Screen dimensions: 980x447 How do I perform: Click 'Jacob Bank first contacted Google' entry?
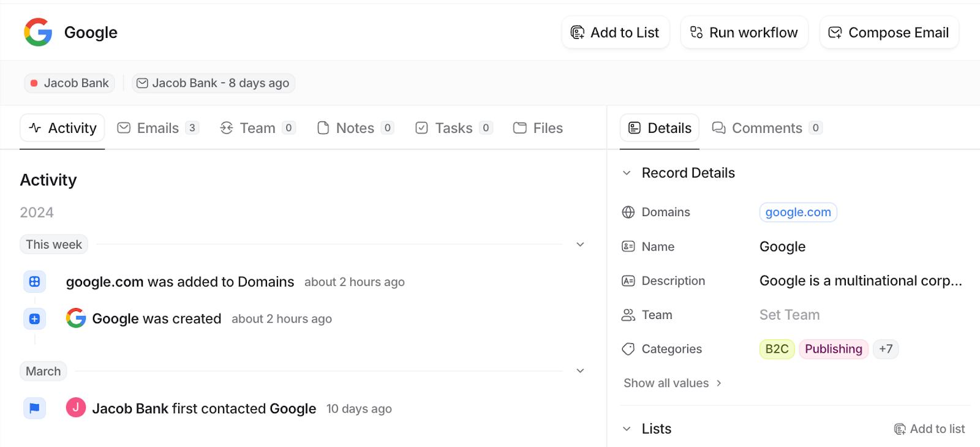tap(204, 408)
